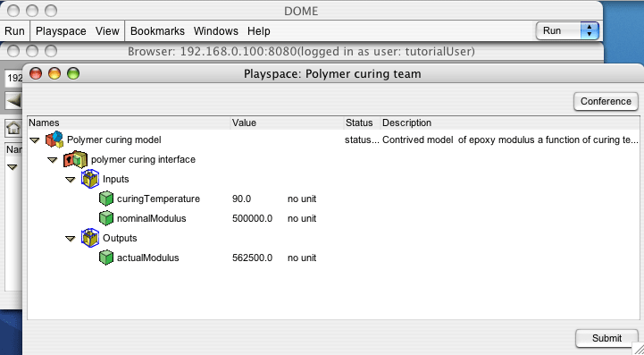
Task: Click the Submit button
Action: pos(606,338)
